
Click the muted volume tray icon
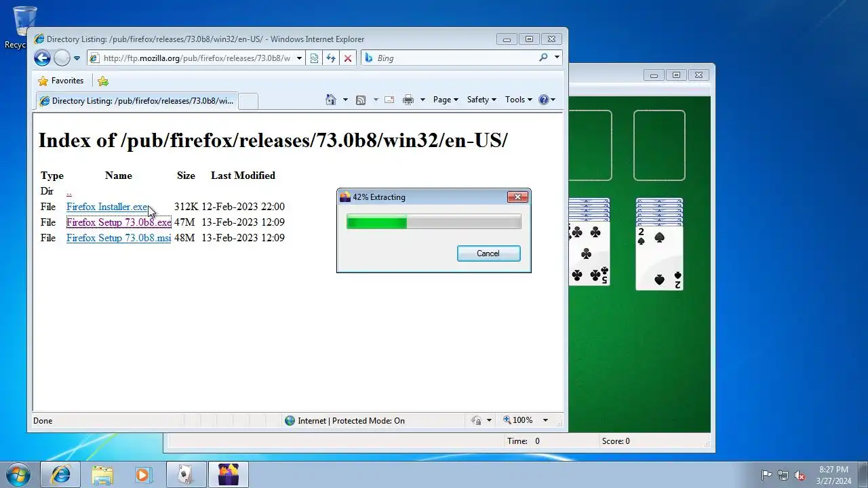click(800, 475)
